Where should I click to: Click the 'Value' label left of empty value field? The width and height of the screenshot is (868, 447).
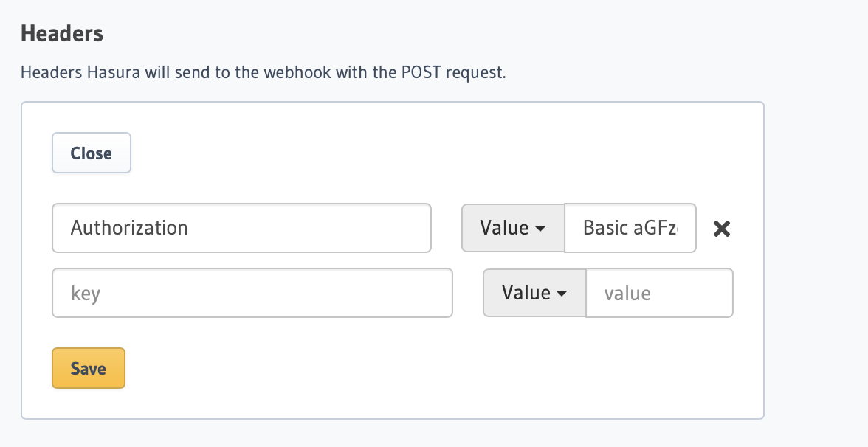[x=526, y=293]
